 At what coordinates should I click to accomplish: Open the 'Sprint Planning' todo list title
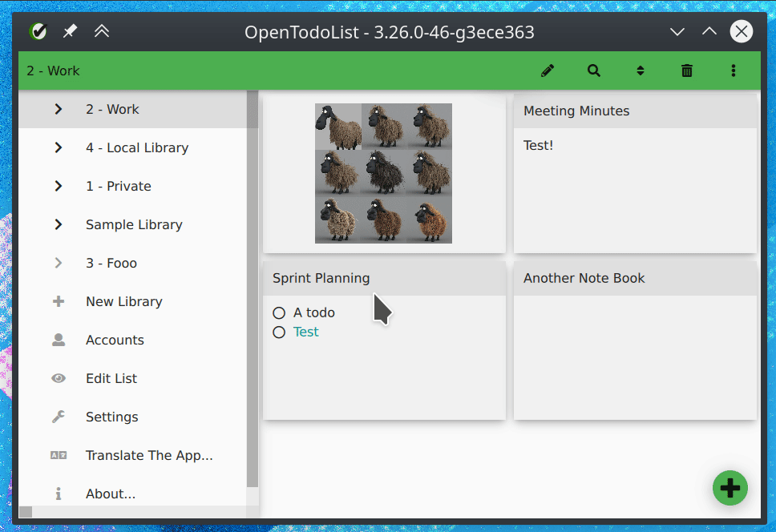pyautogui.click(x=321, y=278)
